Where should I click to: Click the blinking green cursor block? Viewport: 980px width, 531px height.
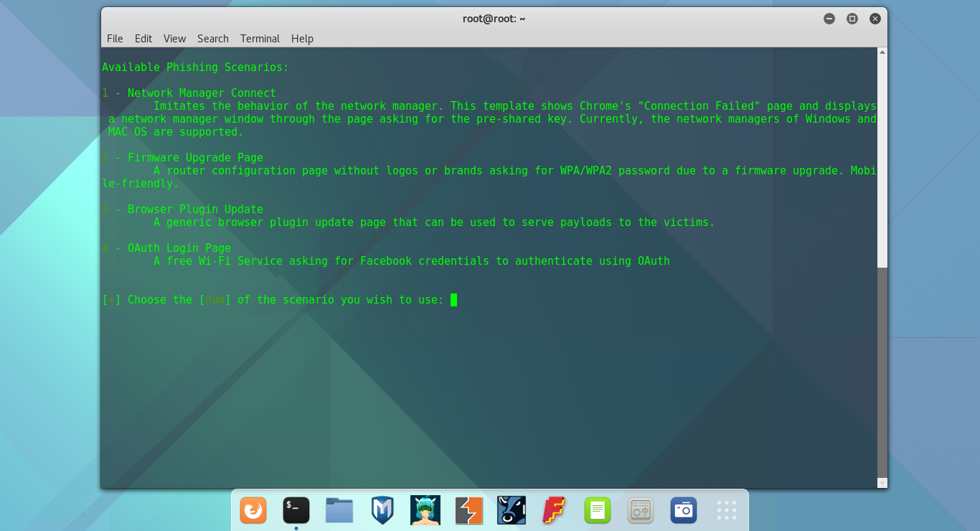tap(453, 300)
